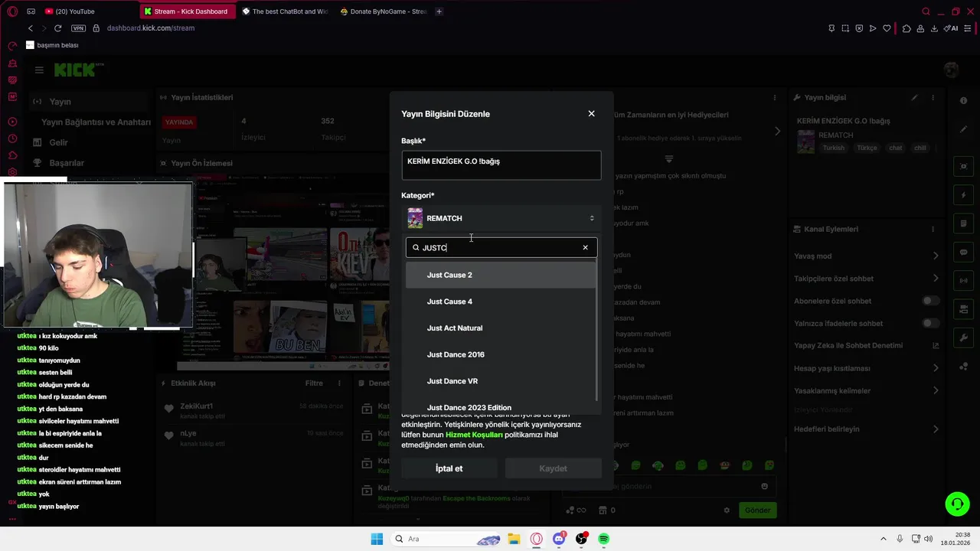980x551 pixels.
Task: Open chat settings gear icon
Action: [727, 510]
